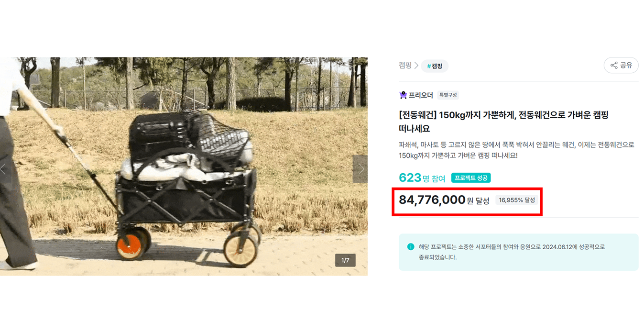
Task: Click the 1/7 image counter overlay
Action: pyautogui.click(x=345, y=260)
